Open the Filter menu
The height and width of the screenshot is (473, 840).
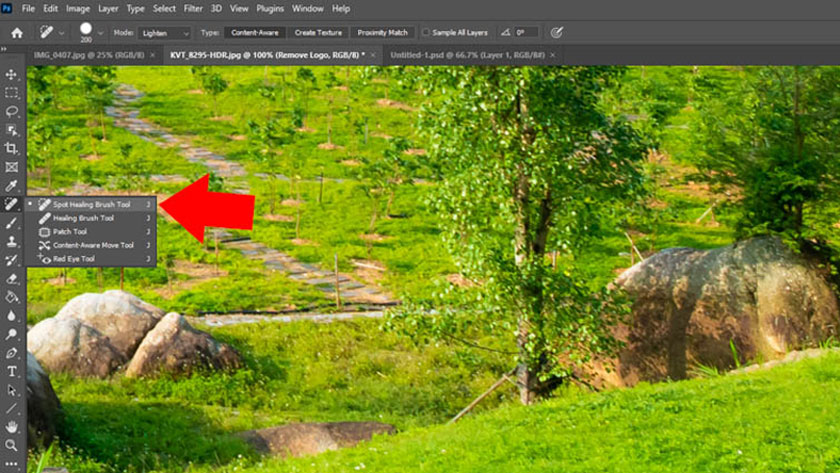(192, 8)
